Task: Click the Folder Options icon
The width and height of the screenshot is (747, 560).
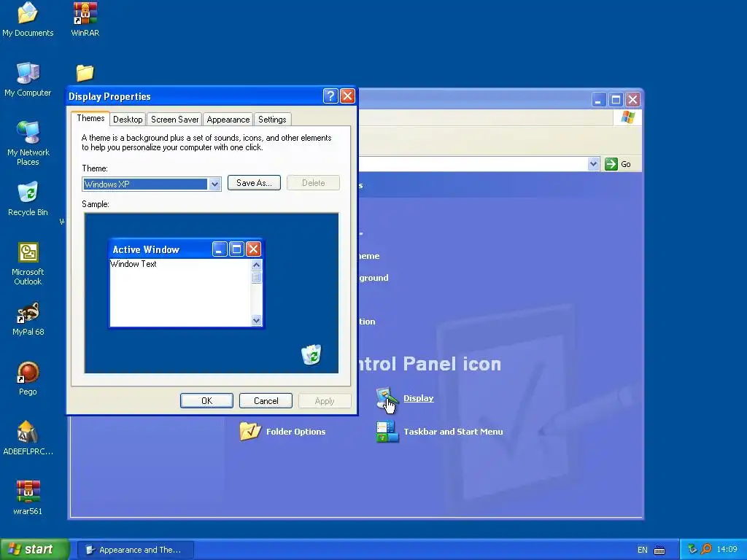Action: (x=250, y=432)
